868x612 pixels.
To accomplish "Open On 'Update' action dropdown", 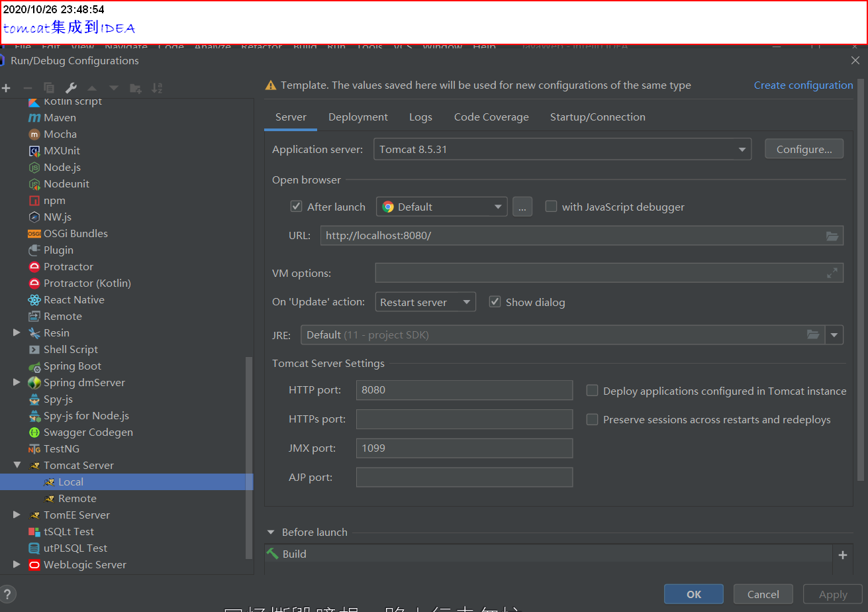I will (425, 302).
